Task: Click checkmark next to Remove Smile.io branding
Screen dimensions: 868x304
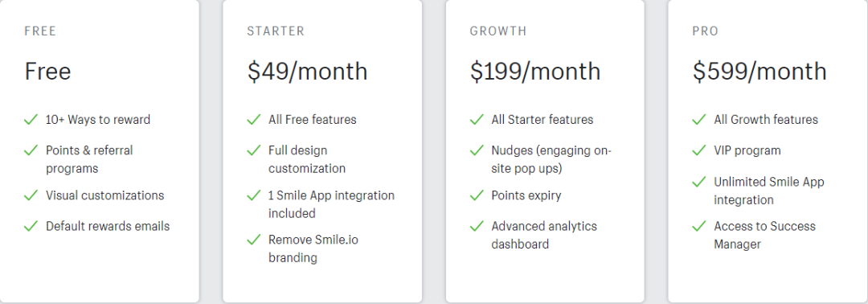Action: click(x=253, y=240)
